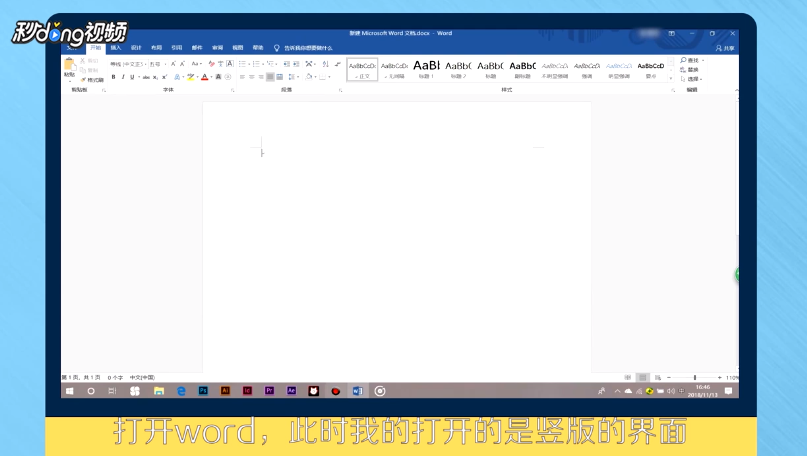Align text left
This screenshot has height=456, width=807.
[242, 77]
